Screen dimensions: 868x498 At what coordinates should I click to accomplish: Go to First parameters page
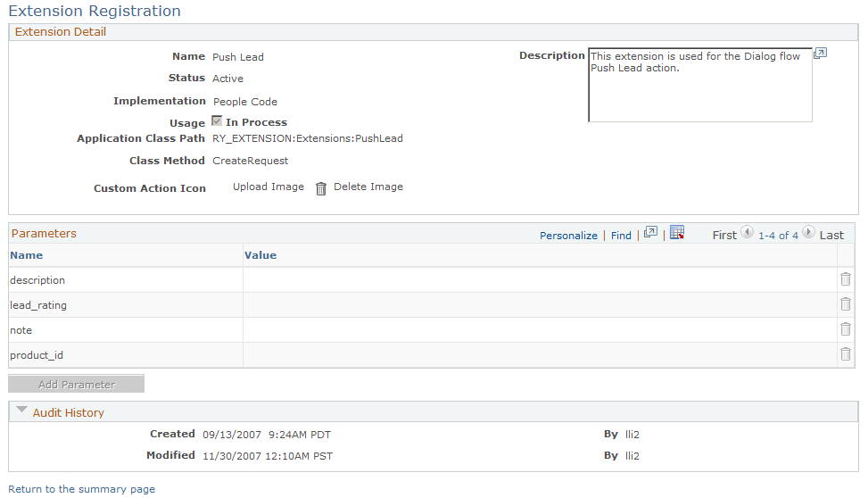pyautogui.click(x=724, y=236)
